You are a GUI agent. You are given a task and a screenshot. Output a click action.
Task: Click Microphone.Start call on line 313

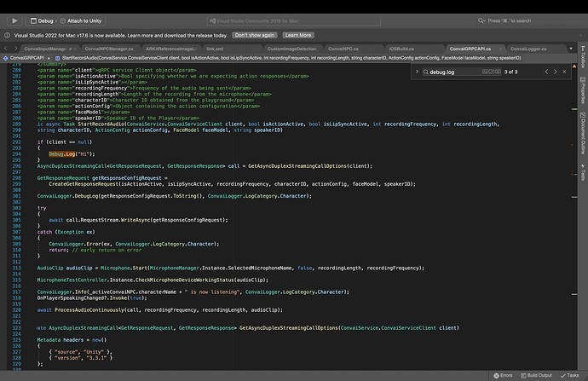[x=124, y=268]
